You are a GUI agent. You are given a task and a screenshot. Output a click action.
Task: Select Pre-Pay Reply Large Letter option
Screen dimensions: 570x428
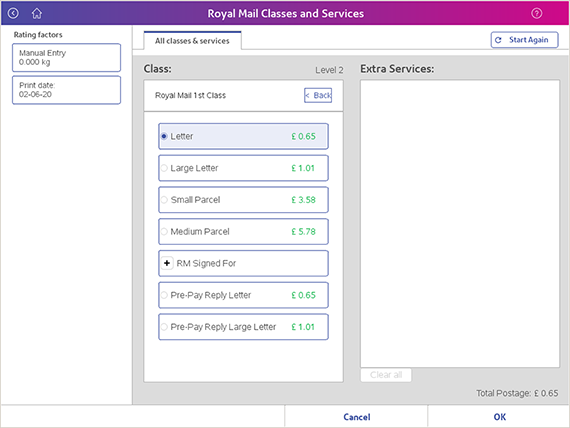point(243,327)
